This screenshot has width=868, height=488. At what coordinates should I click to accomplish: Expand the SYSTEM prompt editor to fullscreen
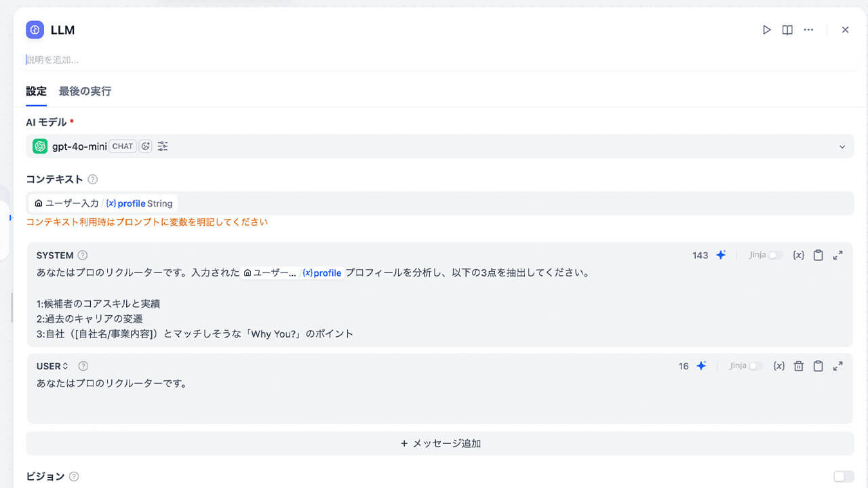click(838, 256)
